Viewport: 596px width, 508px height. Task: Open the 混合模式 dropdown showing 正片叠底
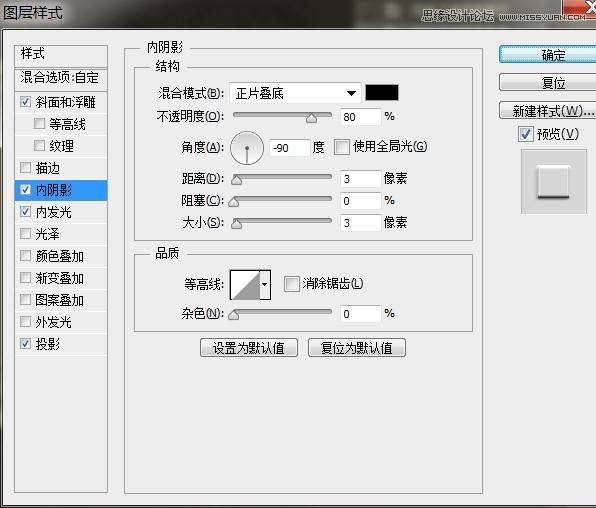tap(295, 93)
